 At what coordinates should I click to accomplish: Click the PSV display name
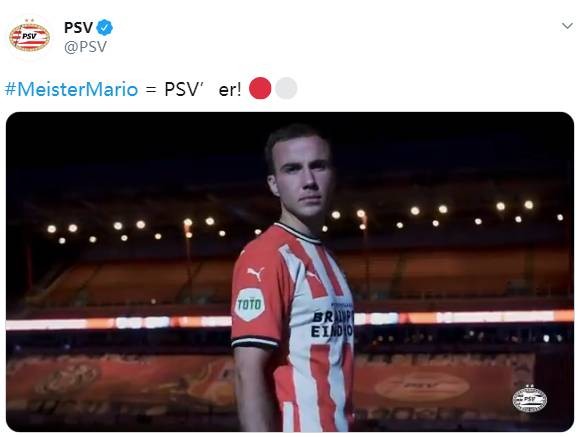pyautogui.click(x=79, y=28)
